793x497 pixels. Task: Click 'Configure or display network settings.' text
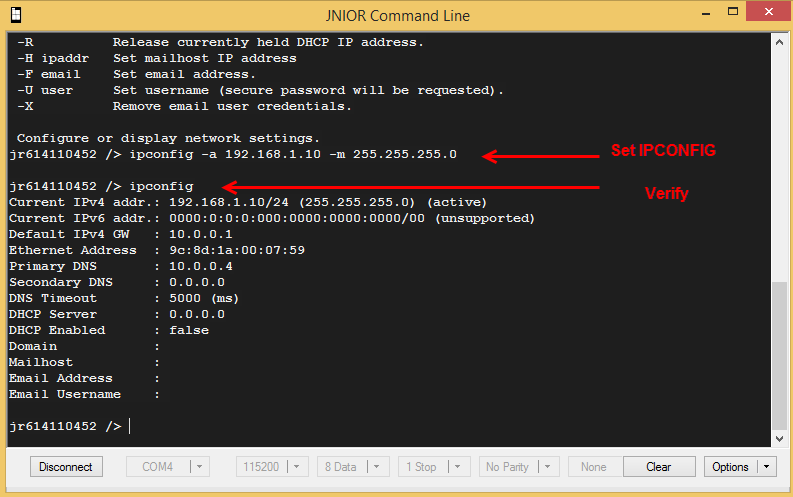(168, 139)
